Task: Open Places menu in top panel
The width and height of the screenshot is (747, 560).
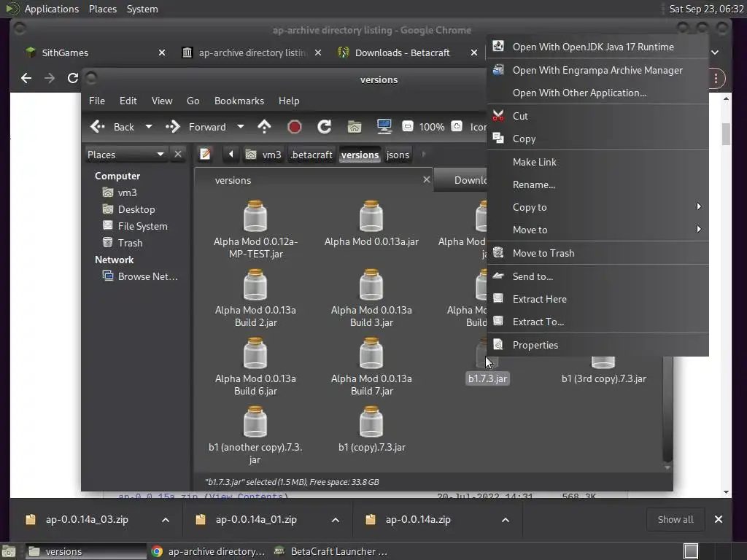Action: coord(102,9)
